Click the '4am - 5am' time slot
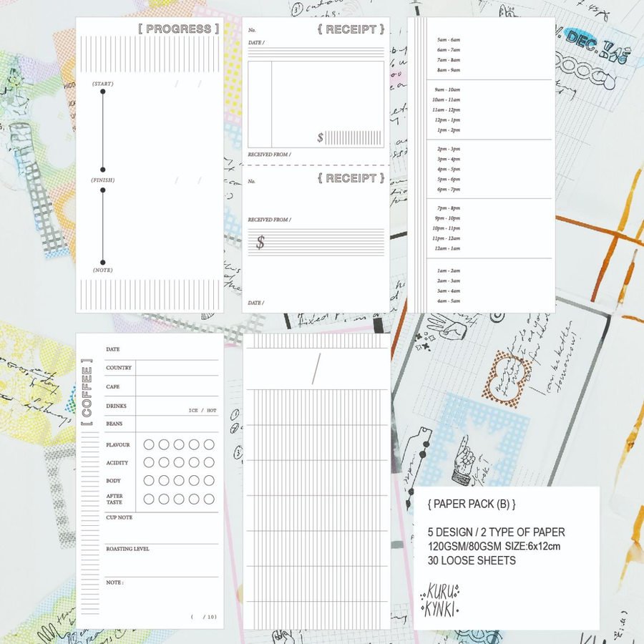This screenshot has width=644, height=644. coord(449,301)
